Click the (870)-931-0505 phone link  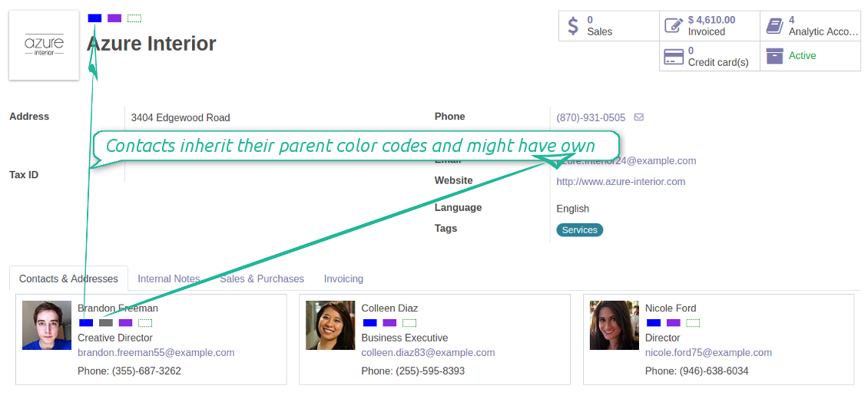[591, 117]
